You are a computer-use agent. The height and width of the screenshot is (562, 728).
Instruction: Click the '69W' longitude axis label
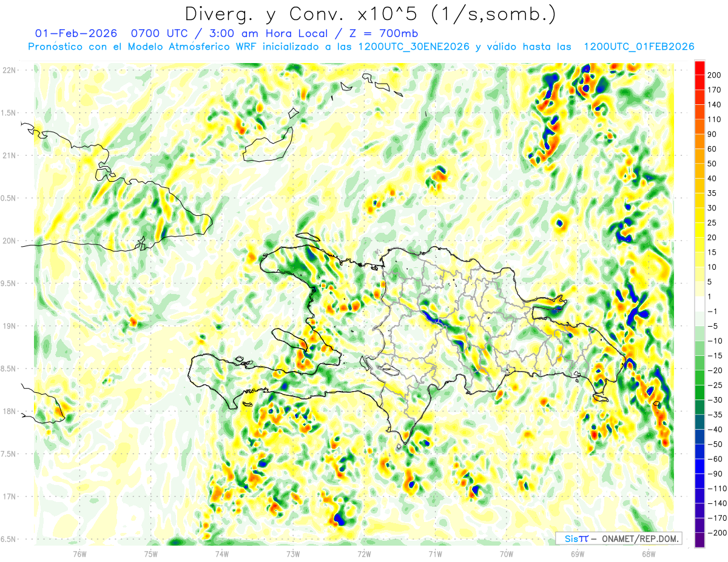577,553
